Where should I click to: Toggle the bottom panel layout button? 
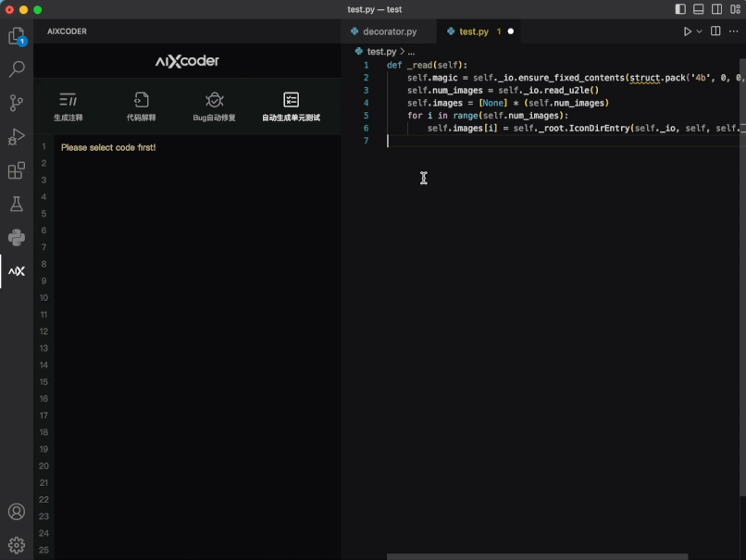pos(699,9)
